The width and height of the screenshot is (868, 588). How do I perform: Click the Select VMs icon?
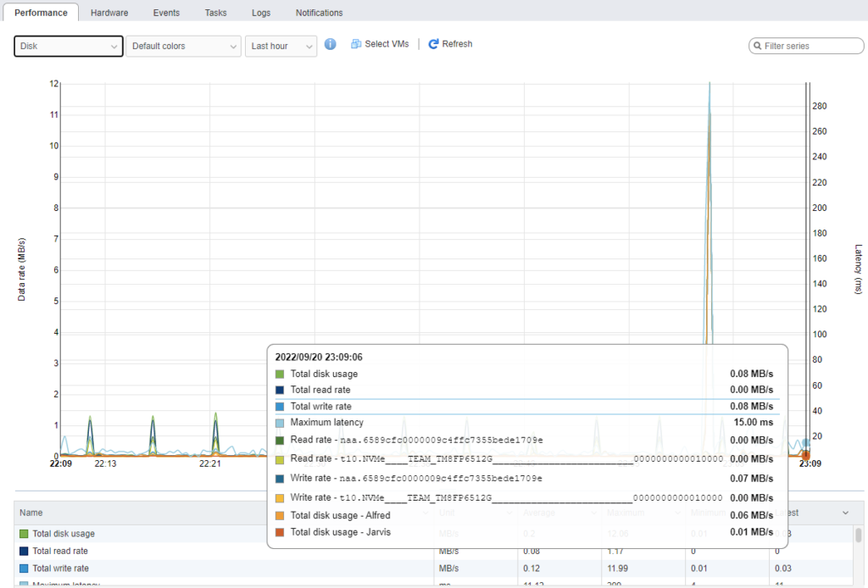tap(358, 44)
